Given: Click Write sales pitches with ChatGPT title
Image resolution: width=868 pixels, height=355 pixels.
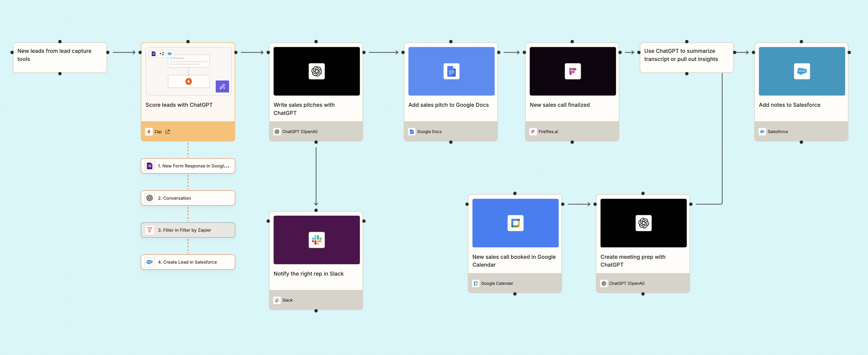Looking at the screenshot, I should [x=304, y=109].
